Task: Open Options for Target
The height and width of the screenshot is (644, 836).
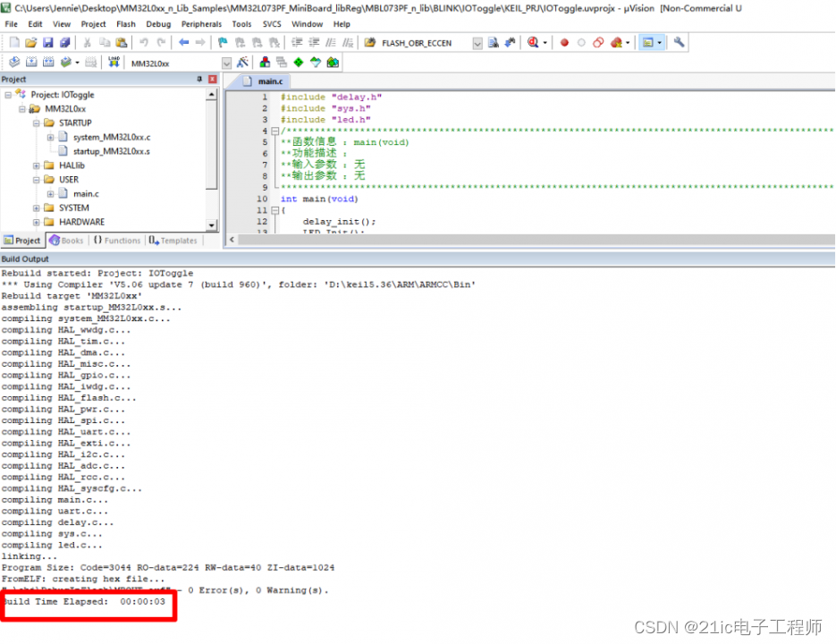Action: [x=245, y=62]
